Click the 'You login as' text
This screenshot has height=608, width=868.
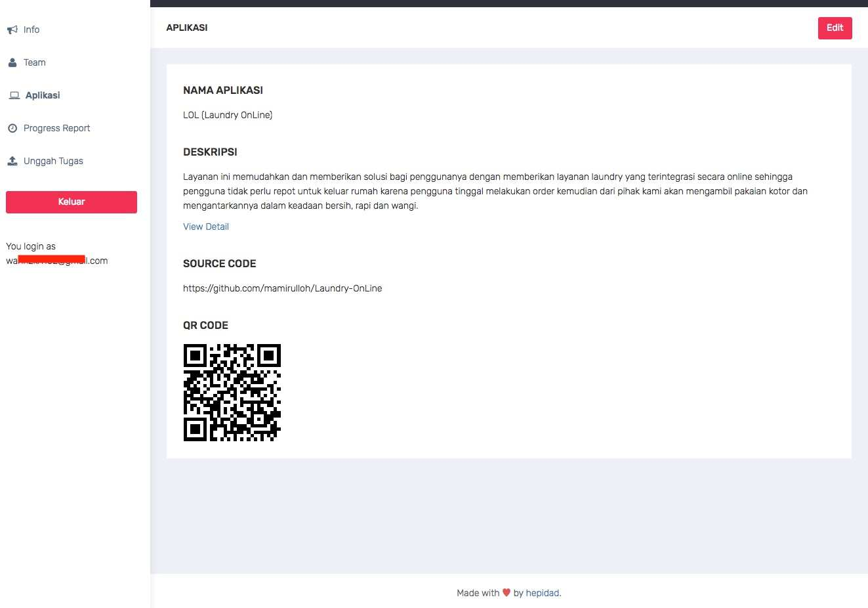[31, 246]
